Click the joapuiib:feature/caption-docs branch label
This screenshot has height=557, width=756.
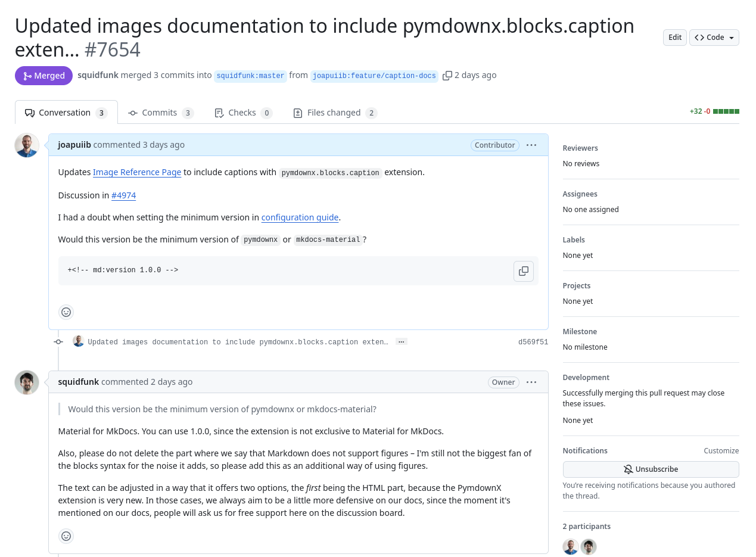[374, 76]
